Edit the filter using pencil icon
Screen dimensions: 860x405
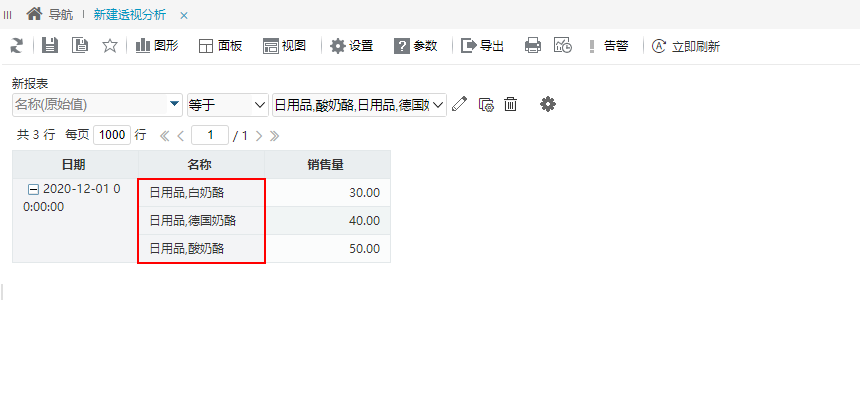460,104
